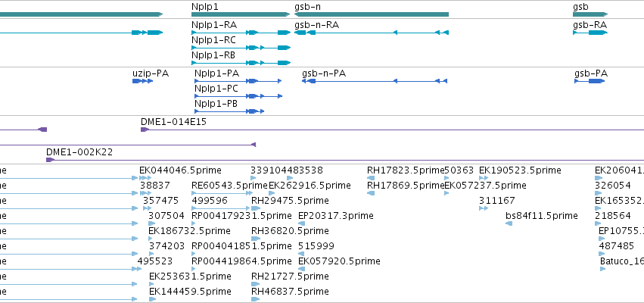Select the Nplp1-RB transcript label

coord(213,55)
